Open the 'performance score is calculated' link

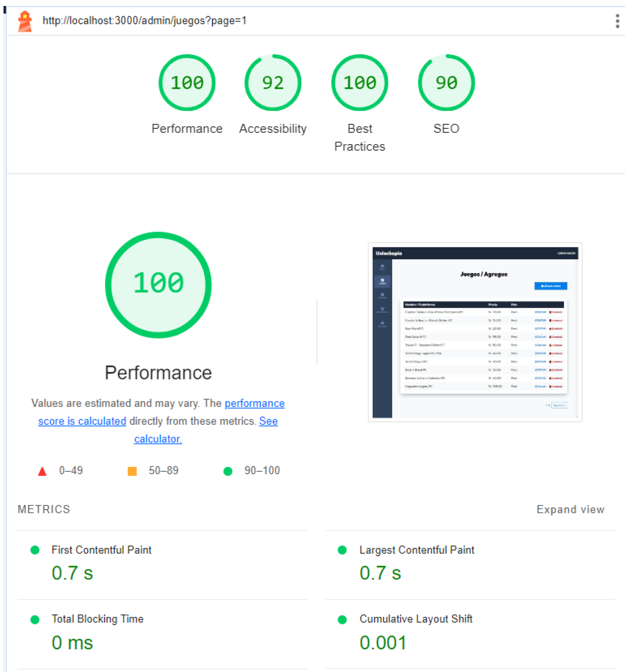[x=254, y=403]
